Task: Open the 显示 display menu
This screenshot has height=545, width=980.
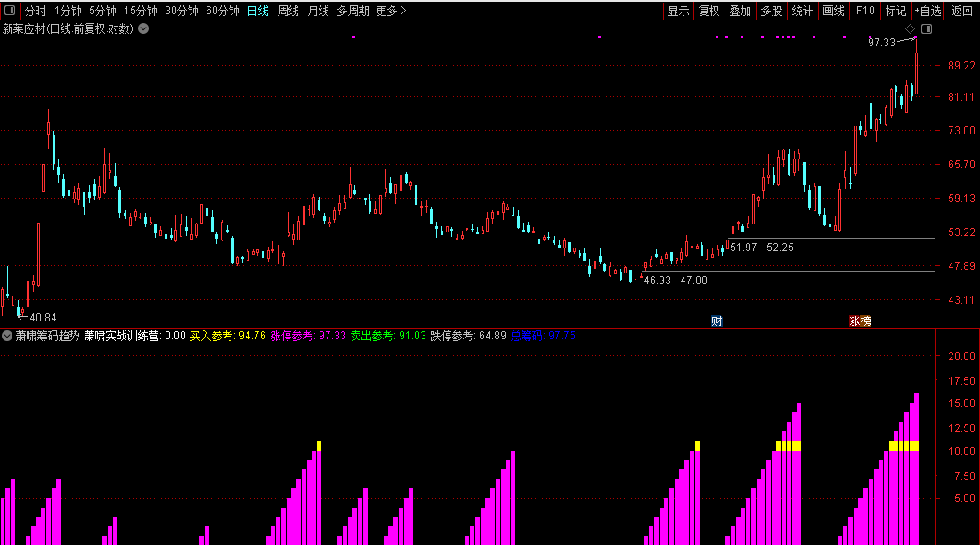Action: (678, 11)
